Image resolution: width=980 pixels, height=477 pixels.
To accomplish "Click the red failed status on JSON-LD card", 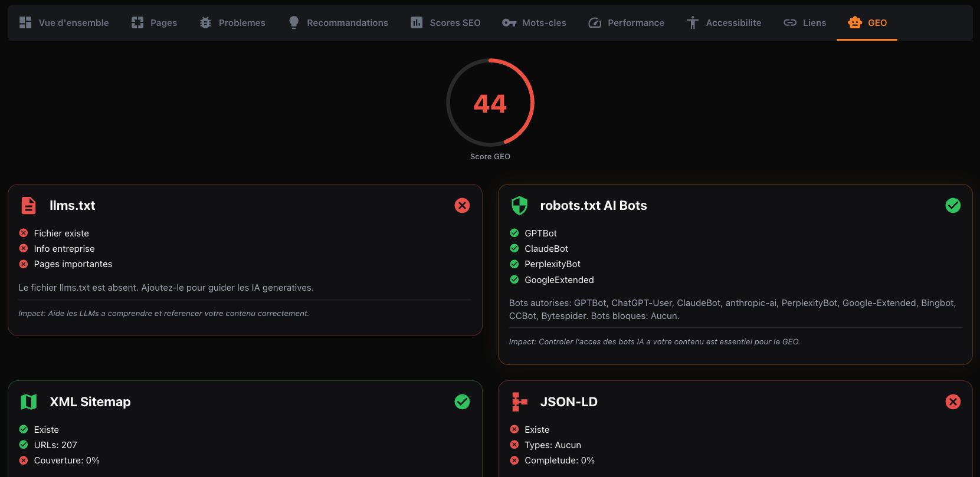I will (x=953, y=402).
